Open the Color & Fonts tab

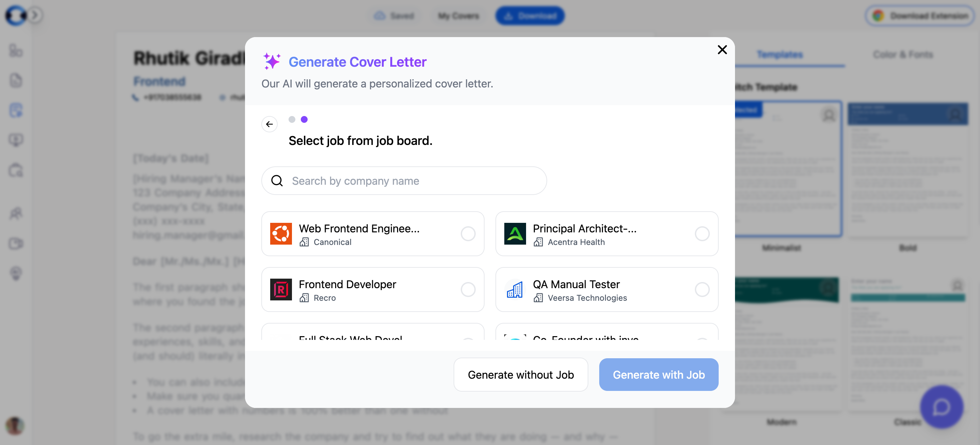click(903, 54)
